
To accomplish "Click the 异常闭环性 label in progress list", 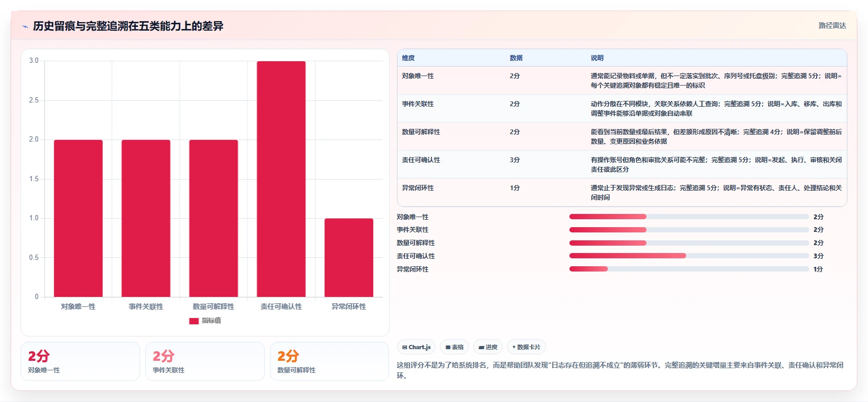I will pyautogui.click(x=413, y=269).
